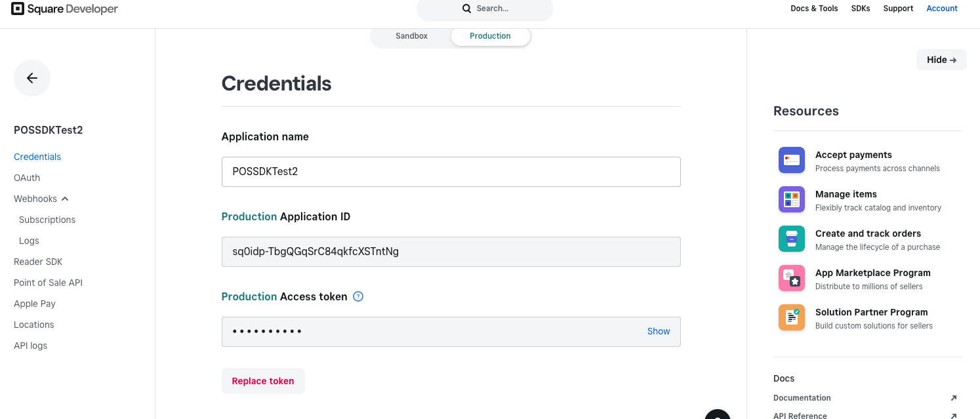This screenshot has width=980, height=419.
Task: Click the App Marketplace Program icon
Action: click(791, 278)
